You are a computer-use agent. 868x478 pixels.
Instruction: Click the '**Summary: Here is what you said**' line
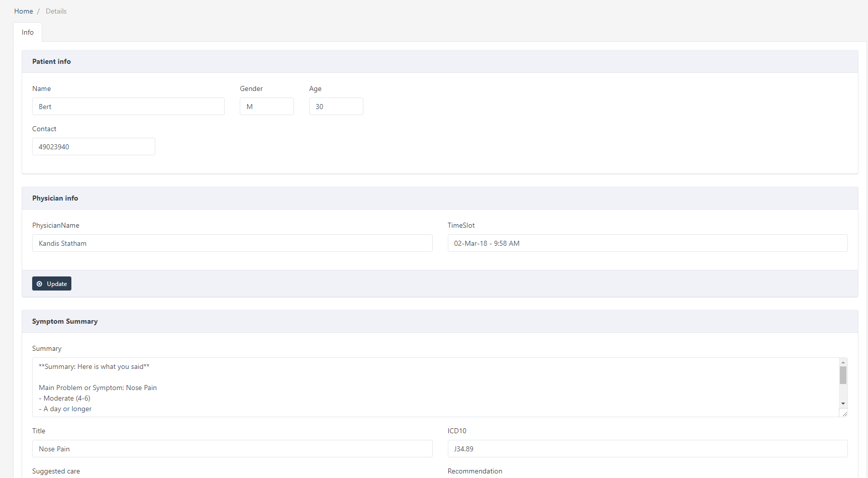point(94,366)
